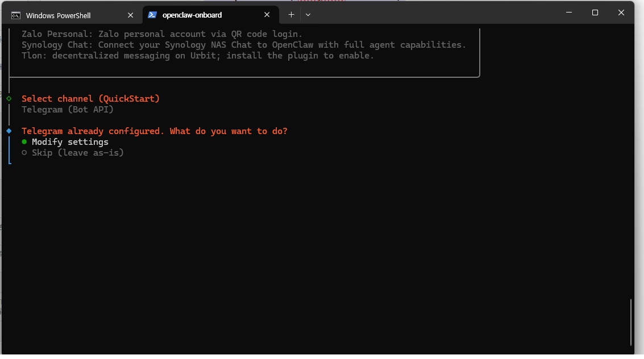Select the Modify settings option
The image size is (644, 359).
[x=70, y=142]
